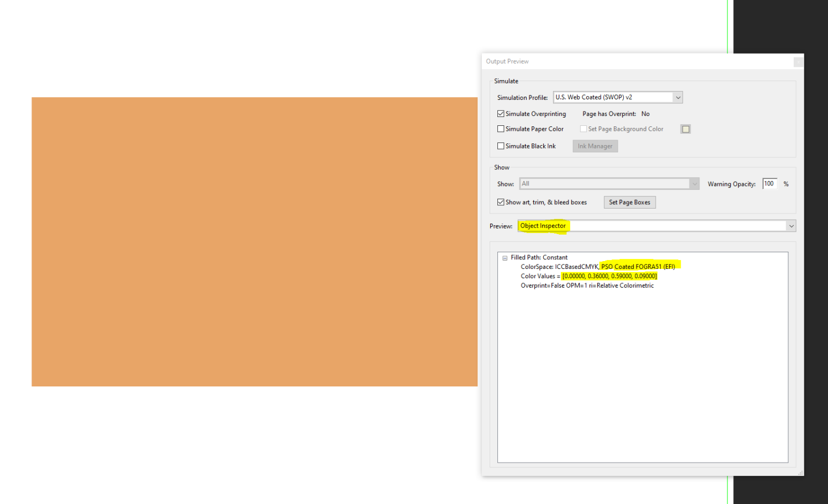Select the Overprint=False attribute line
This screenshot has height=504, width=828.
click(x=587, y=285)
